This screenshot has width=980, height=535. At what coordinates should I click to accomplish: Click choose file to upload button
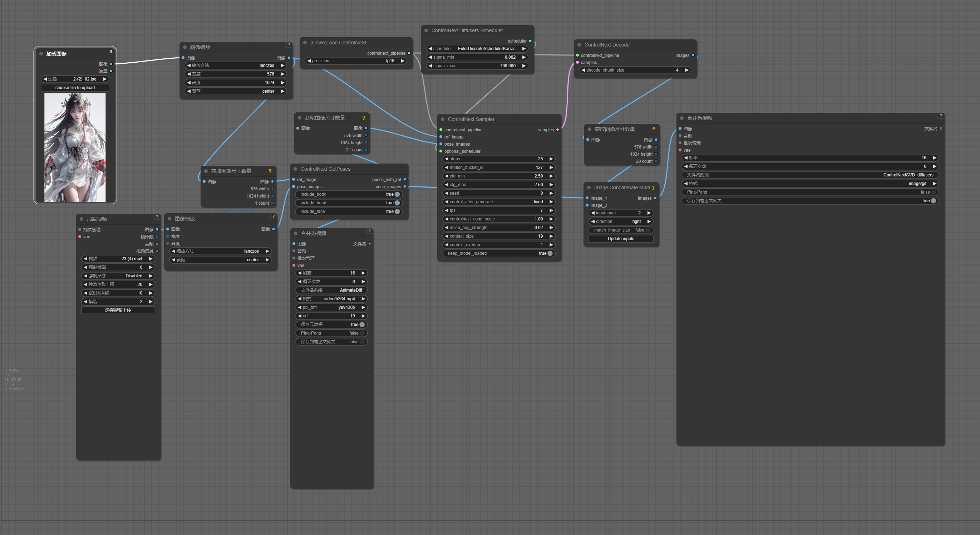tap(75, 88)
